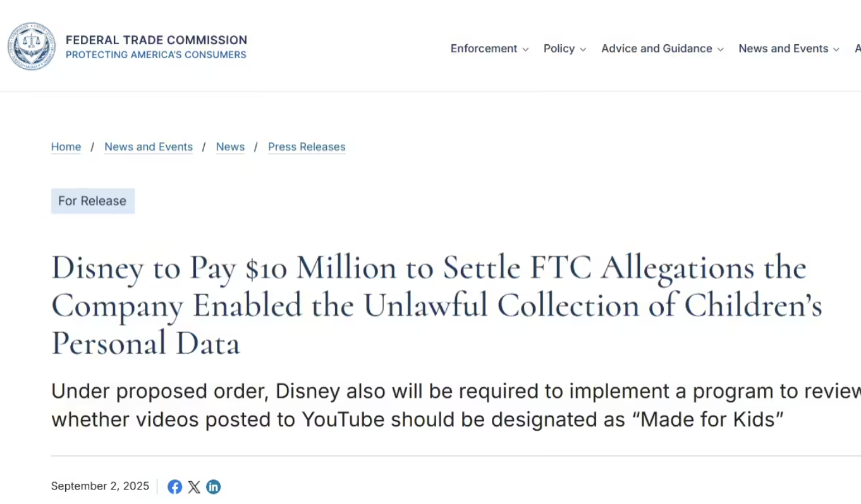This screenshot has height=504, width=861.
Task: Share the press release on Facebook
Action: 174,487
